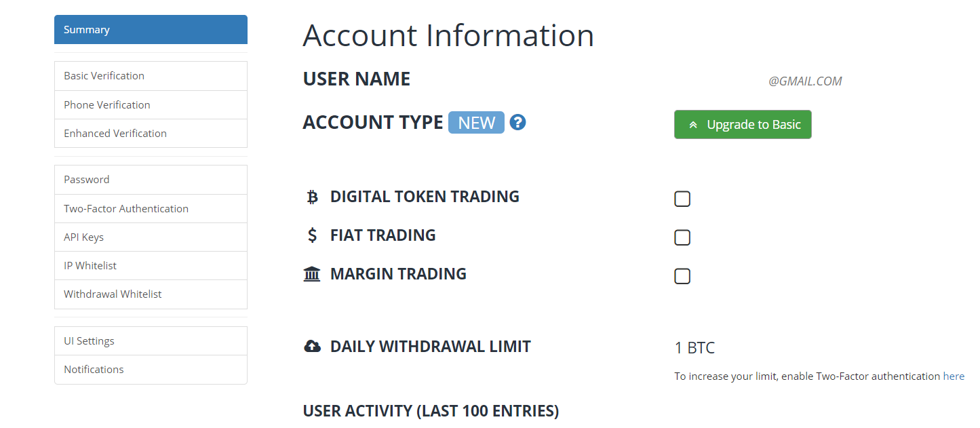Open the Notifications settings item
980x428 pixels.
151,370
